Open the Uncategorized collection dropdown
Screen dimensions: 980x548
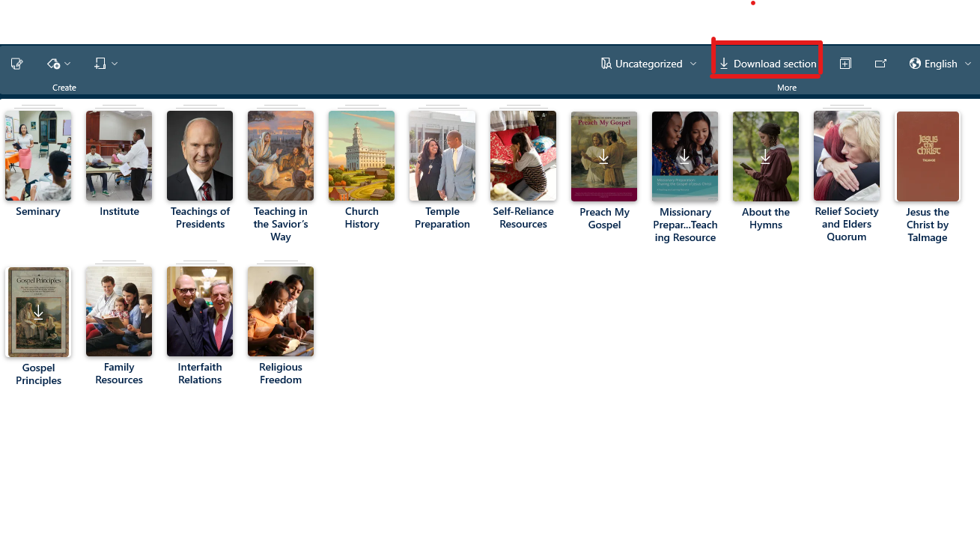coord(648,64)
